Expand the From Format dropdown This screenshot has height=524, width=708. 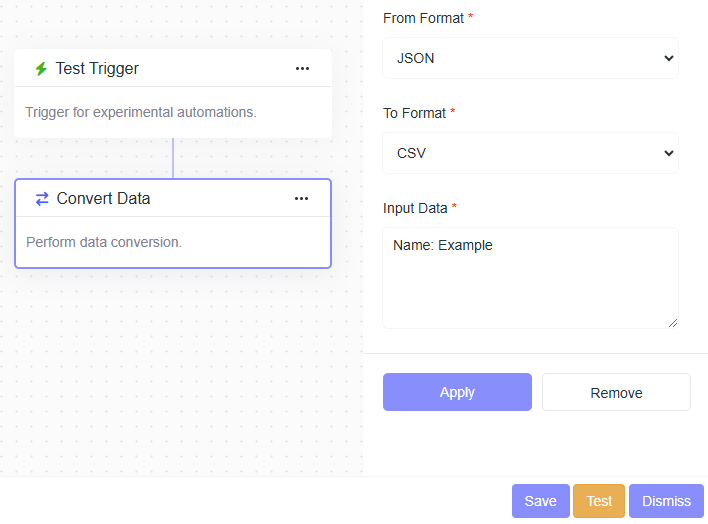click(x=530, y=58)
